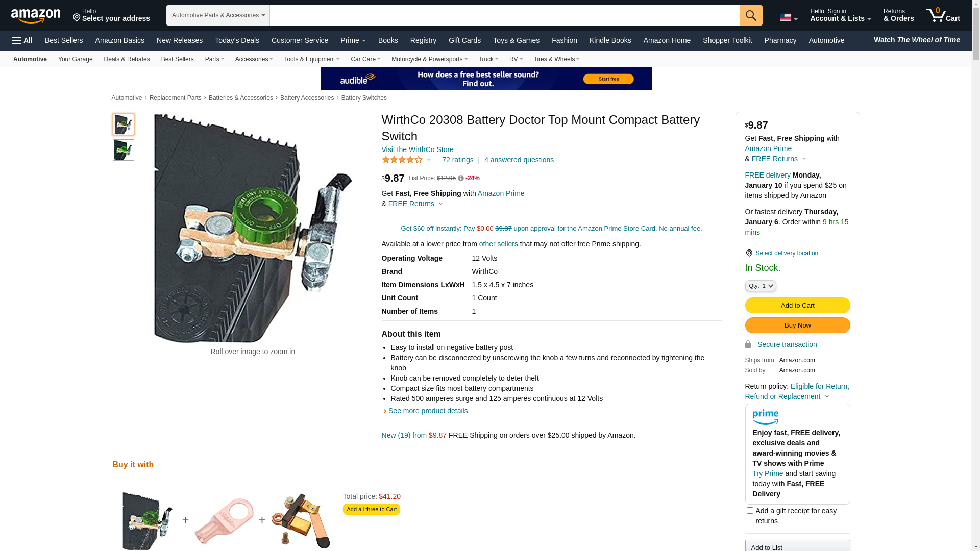980x551 pixels.
Task: Open the Tools & Equipment submenu
Action: [x=311, y=59]
